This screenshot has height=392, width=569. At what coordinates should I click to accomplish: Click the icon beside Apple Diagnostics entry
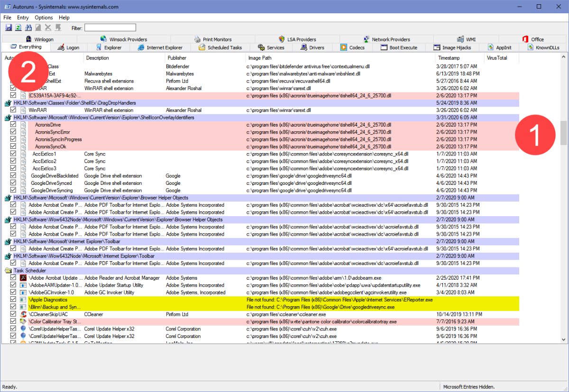(23, 300)
